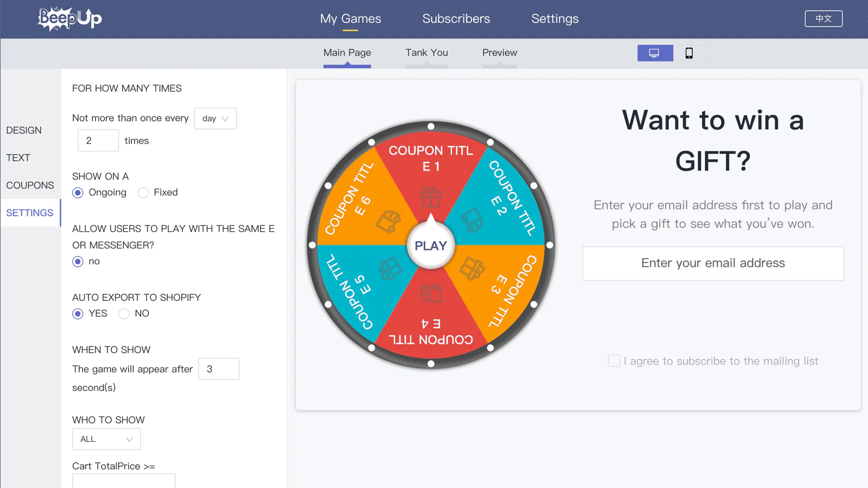Switch to mobile preview mode
The width and height of the screenshot is (868, 488).
[689, 53]
